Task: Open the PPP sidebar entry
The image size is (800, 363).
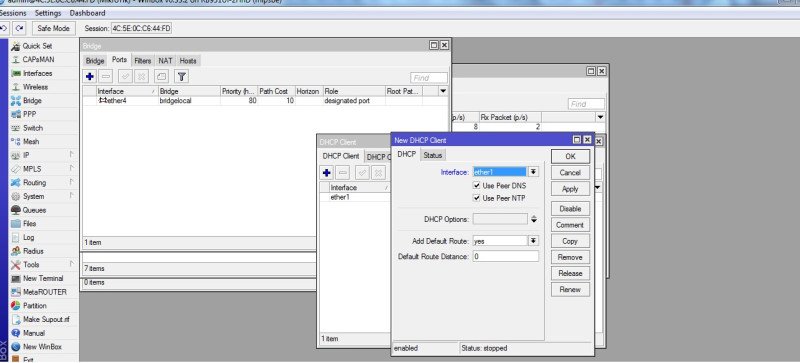Action: [30, 114]
